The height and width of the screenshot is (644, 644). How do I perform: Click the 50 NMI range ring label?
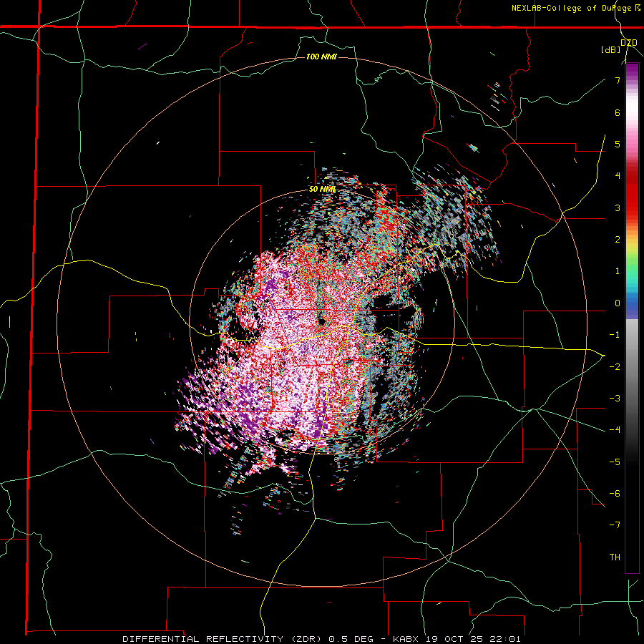(x=322, y=190)
